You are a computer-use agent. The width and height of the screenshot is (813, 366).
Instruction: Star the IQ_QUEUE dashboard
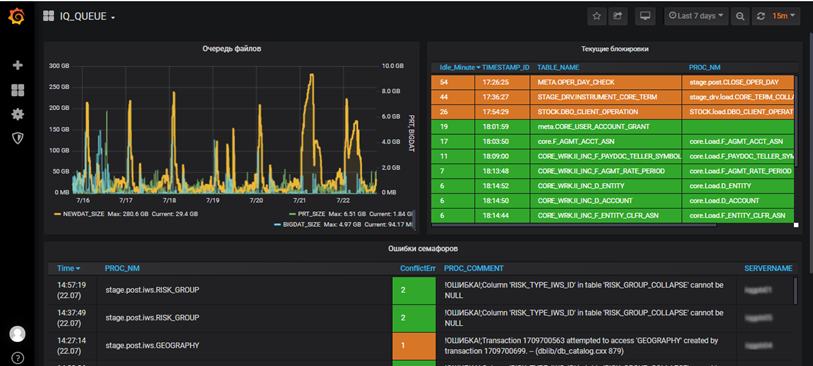(x=597, y=16)
